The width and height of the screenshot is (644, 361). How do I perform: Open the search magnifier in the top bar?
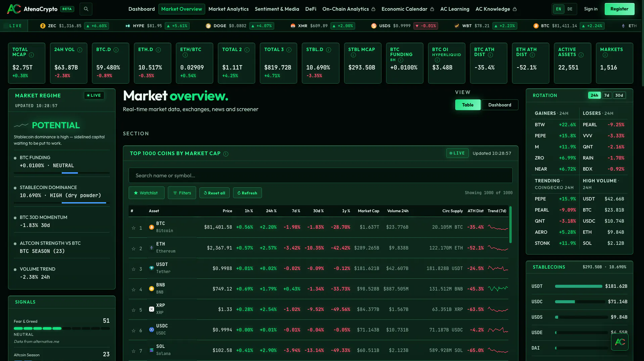[x=86, y=9]
